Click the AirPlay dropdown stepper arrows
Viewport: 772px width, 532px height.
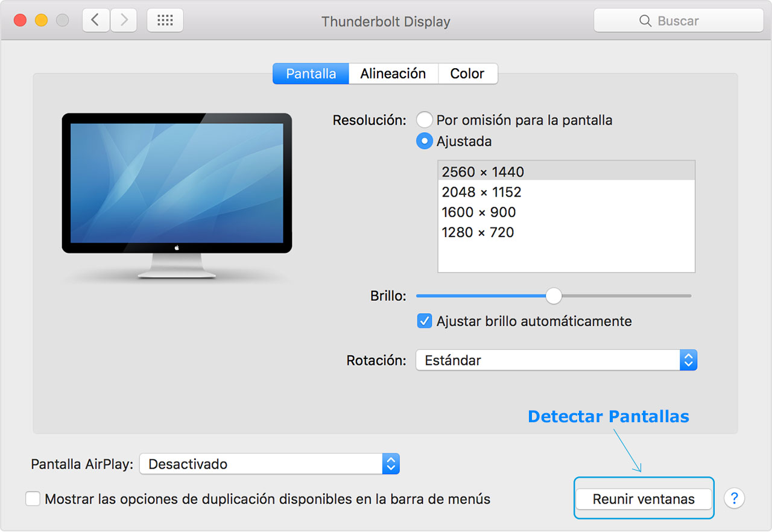pyautogui.click(x=390, y=464)
